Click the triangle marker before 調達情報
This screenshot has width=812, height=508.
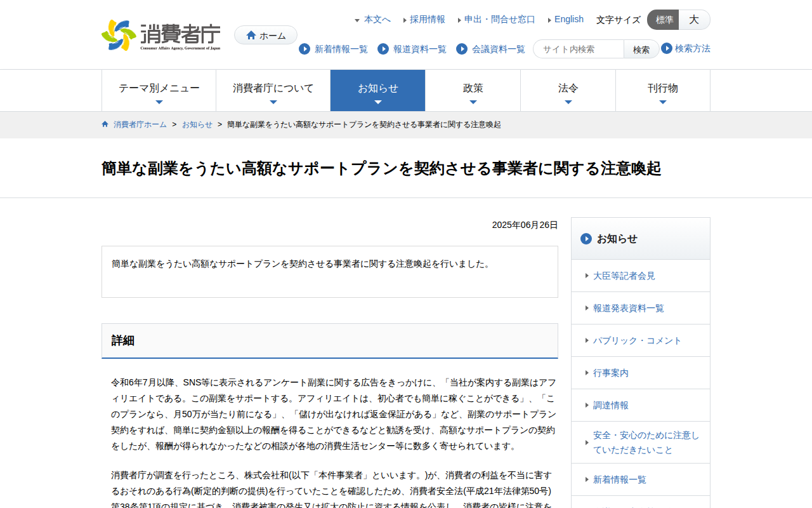tap(587, 405)
